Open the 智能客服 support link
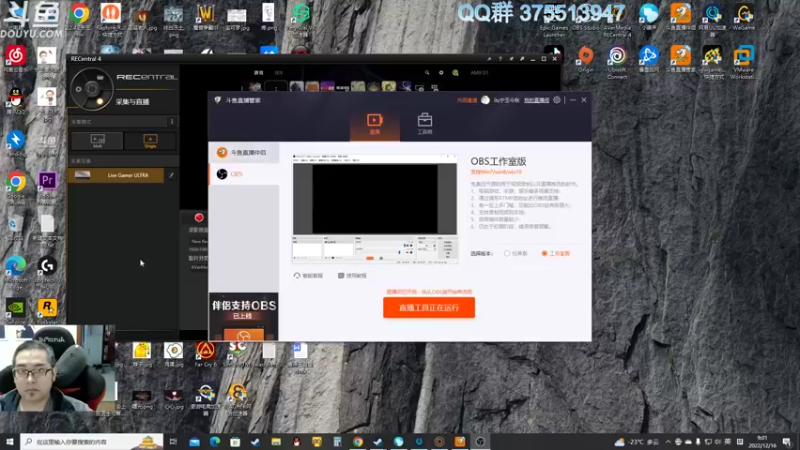Screen dimensions: 800x450 (308, 276)
